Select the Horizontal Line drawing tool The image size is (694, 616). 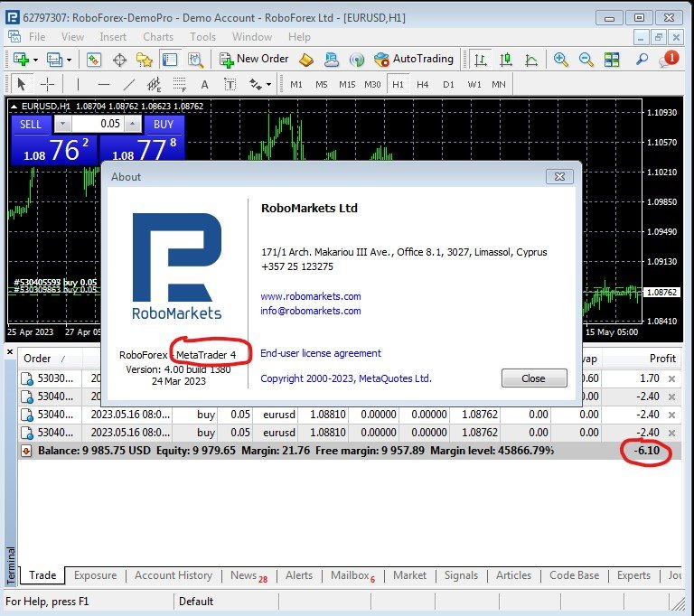pyautogui.click(x=104, y=84)
